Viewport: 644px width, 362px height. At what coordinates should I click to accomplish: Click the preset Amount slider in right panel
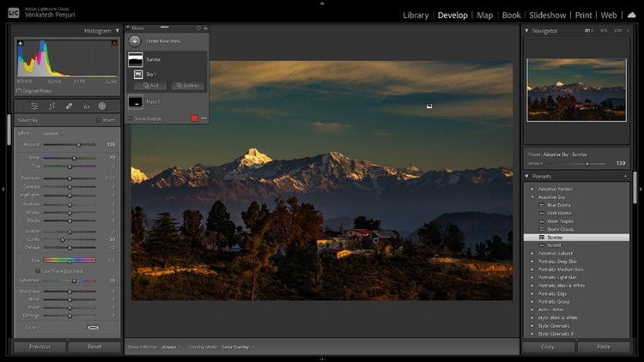click(x=587, y=163)
